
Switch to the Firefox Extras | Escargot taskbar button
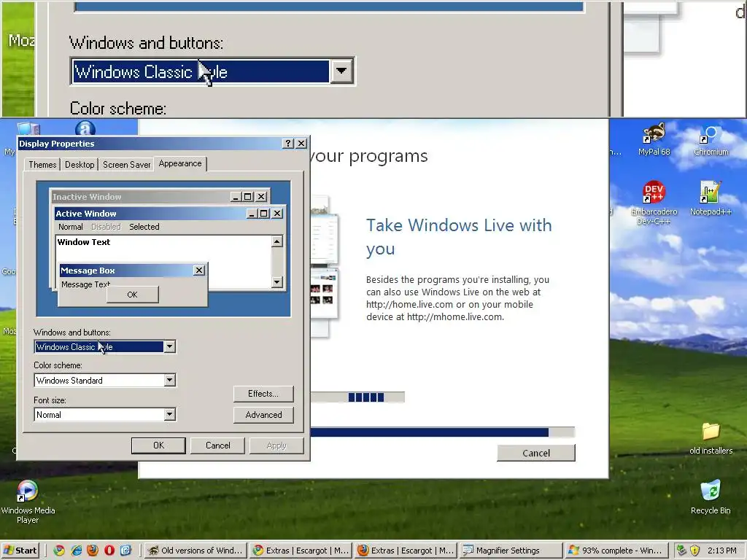(406, 551)
